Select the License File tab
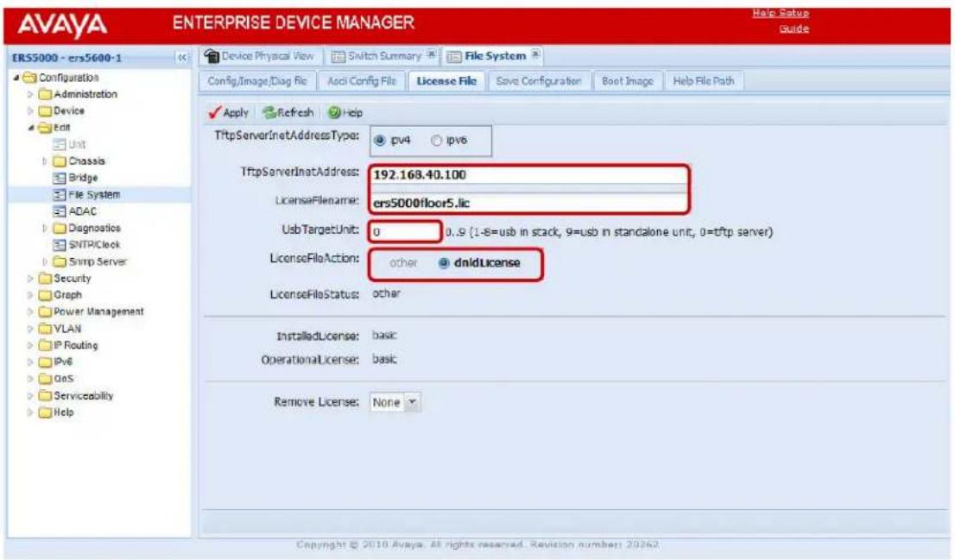This screenshot has height=560, width=955. click(446, 81)
